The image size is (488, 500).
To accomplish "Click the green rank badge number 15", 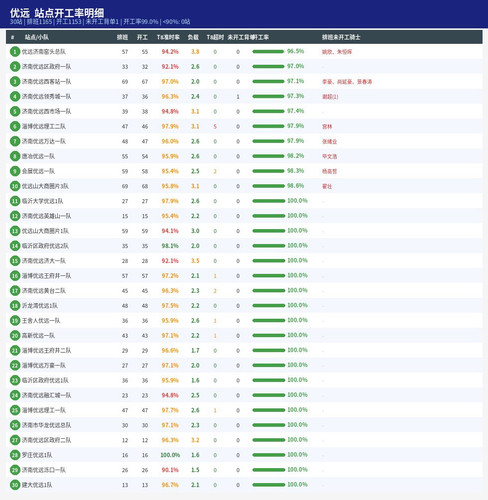I will pos(15,261).
